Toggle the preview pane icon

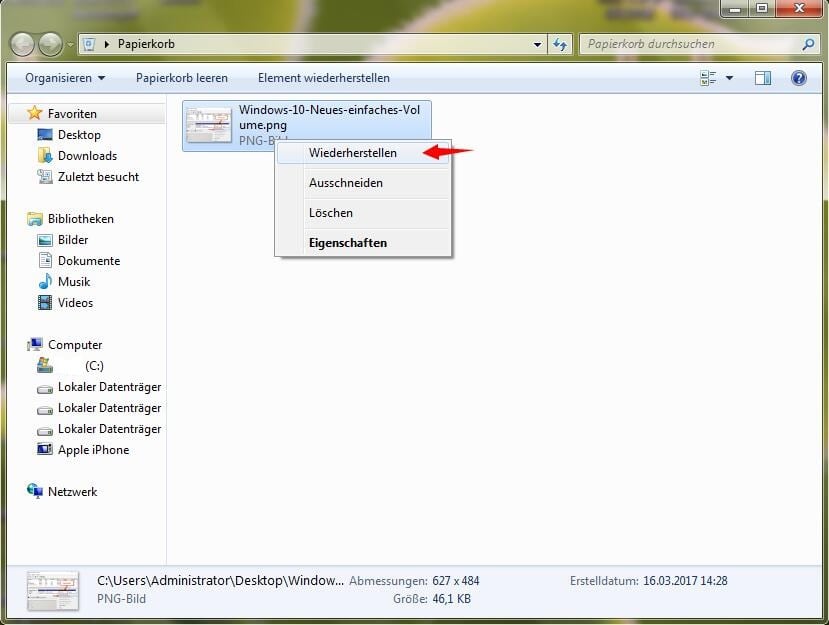tap(763, 78)
